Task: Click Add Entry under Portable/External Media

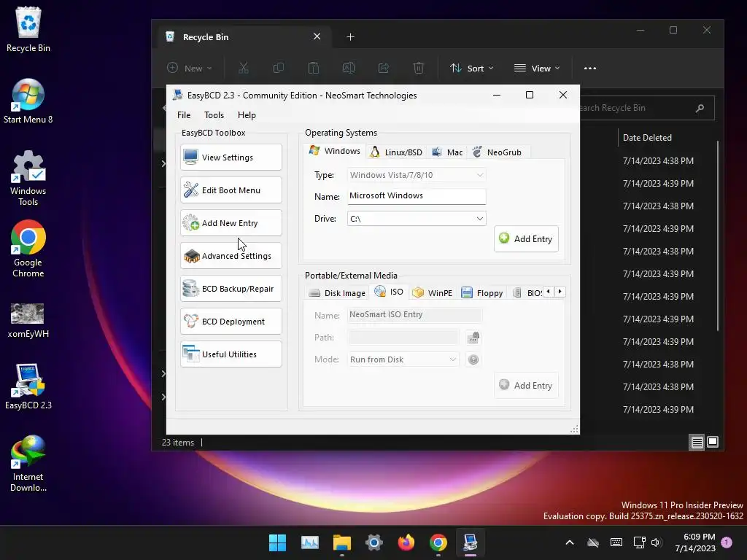Action: coord(526,385)
